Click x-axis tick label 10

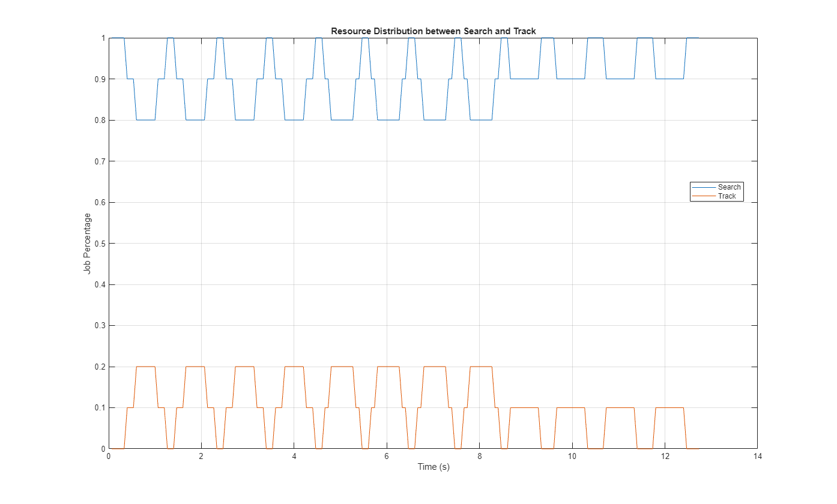coord(572,457)
